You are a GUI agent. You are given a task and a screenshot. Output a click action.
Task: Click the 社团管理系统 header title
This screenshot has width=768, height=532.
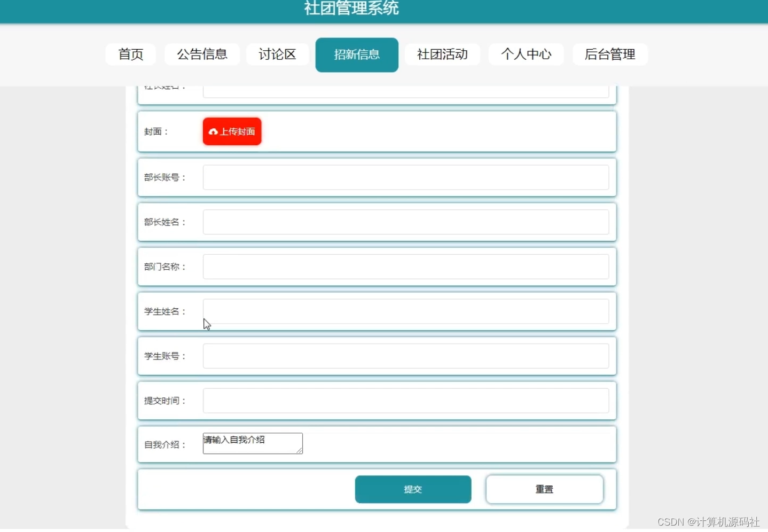tap(351, 8)
